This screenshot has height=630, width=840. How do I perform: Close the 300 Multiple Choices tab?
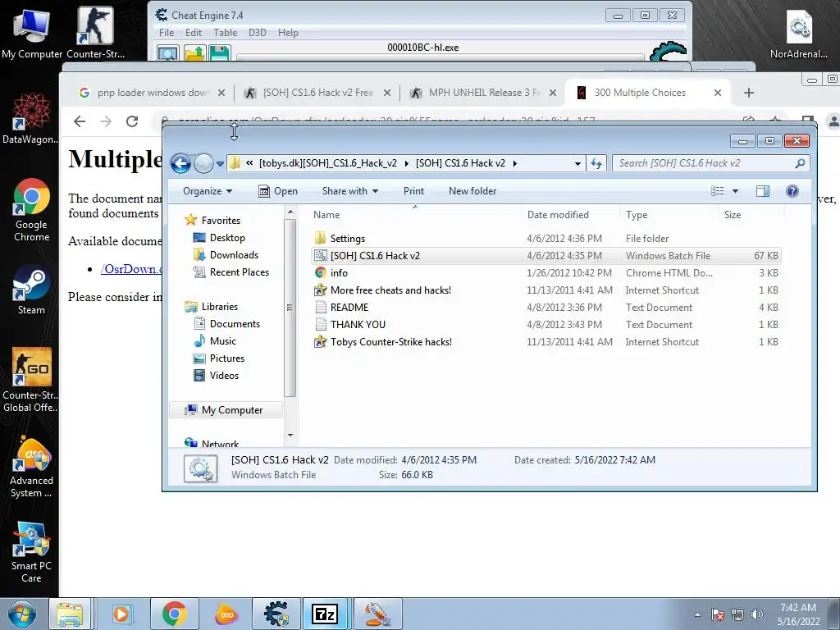[x=718, y=93]
